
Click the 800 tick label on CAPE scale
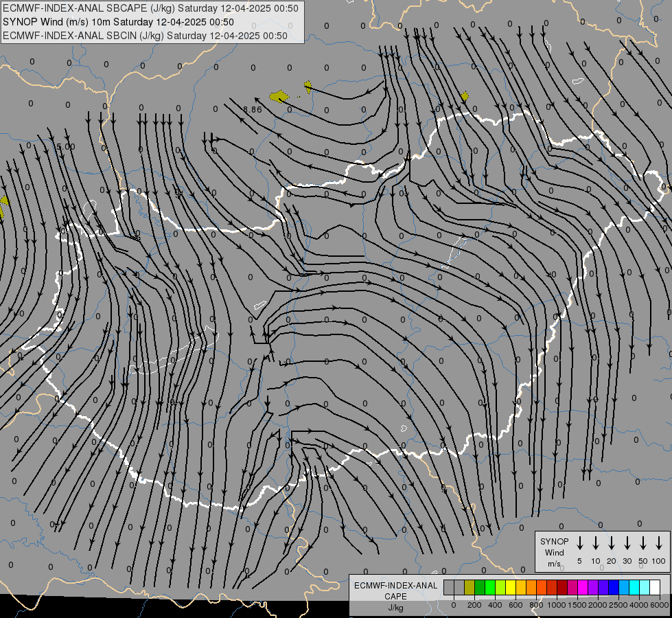coord(536,605)
